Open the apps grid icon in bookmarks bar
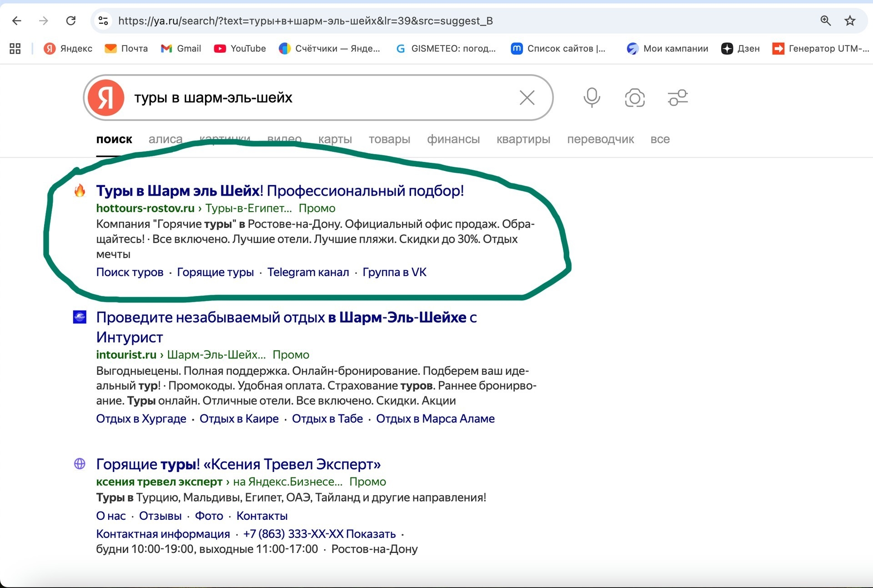 15,49
